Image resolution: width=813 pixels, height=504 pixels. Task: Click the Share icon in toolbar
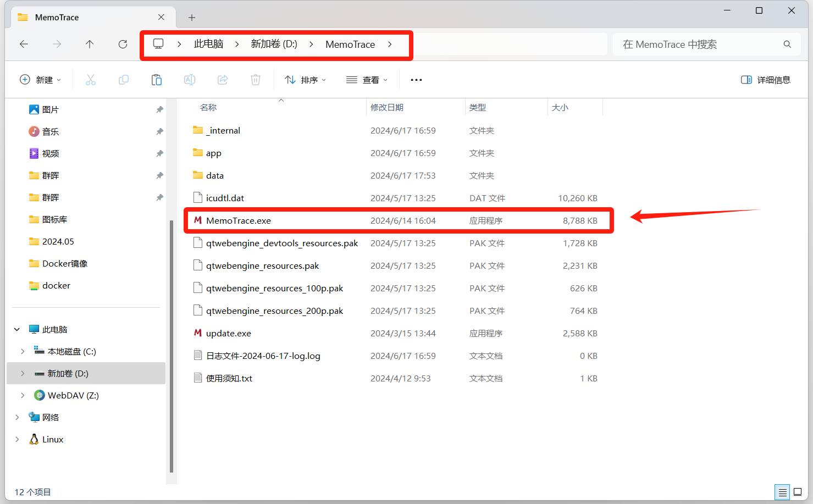tap(223, 80)
